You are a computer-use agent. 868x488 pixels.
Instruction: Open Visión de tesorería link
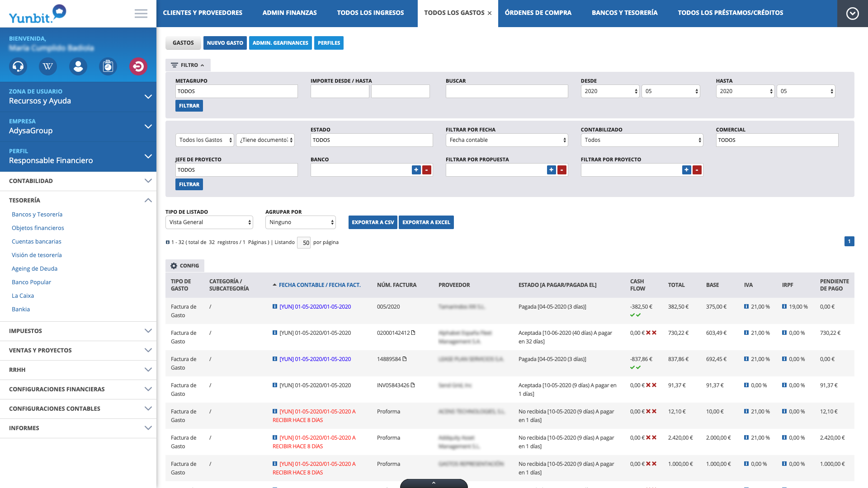pos(37,255)
